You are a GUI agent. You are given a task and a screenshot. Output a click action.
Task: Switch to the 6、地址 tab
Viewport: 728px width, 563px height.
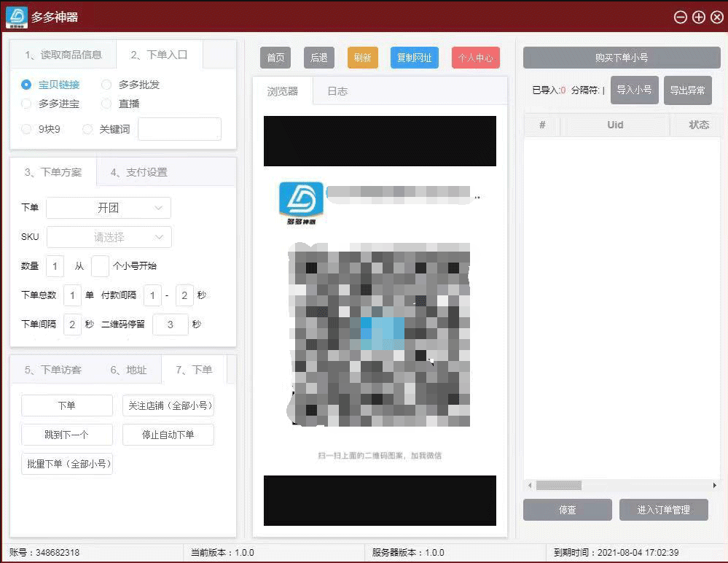[128, 370]
